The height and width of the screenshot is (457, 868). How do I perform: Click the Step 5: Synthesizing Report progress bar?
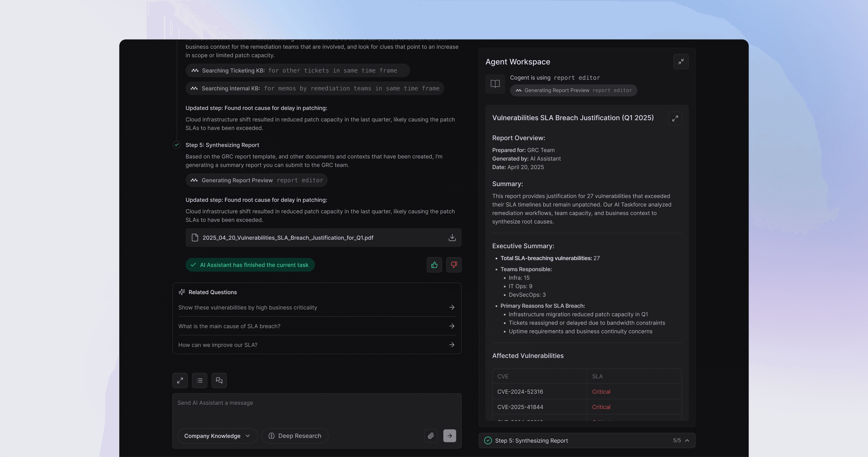(x=587, y=441)
